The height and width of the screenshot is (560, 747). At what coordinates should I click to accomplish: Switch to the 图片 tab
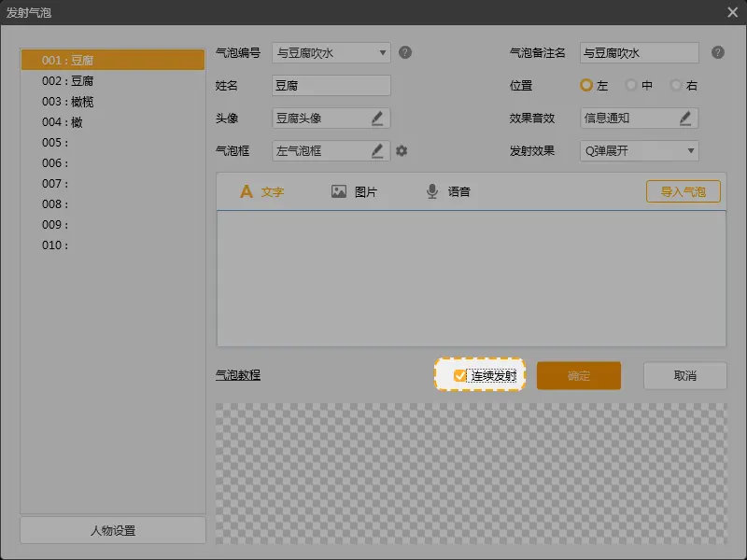pos(354,191)
